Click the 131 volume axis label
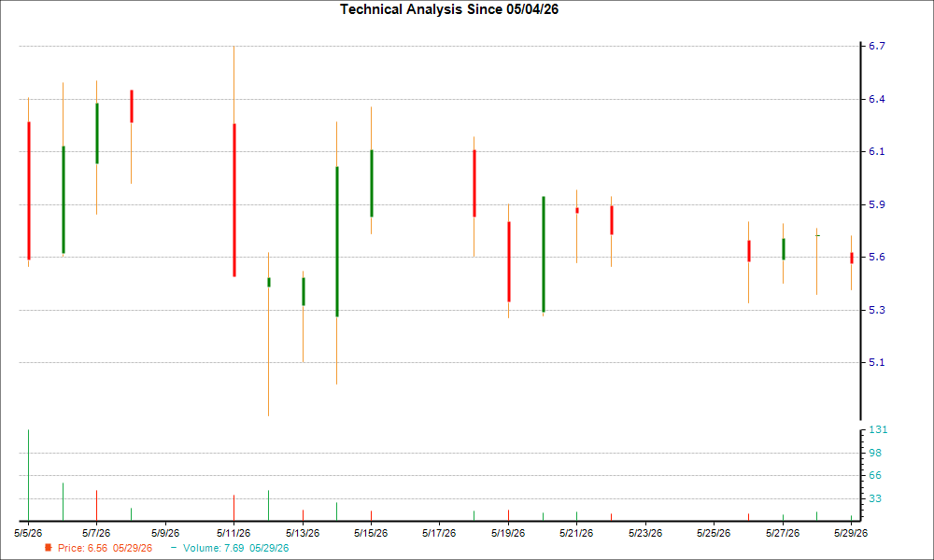 (878, 429)
